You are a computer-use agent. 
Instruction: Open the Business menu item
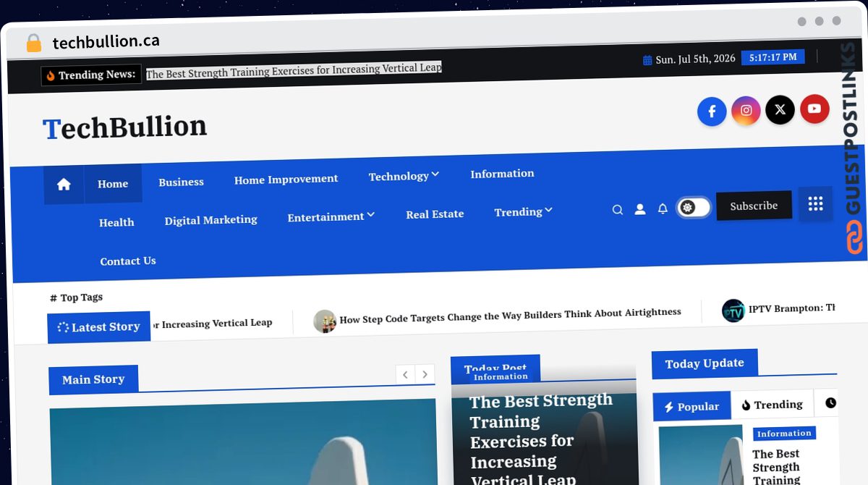(x=181, y=182)
